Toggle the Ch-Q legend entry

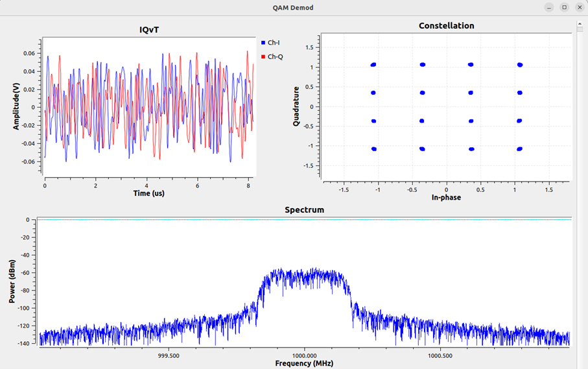275,57
